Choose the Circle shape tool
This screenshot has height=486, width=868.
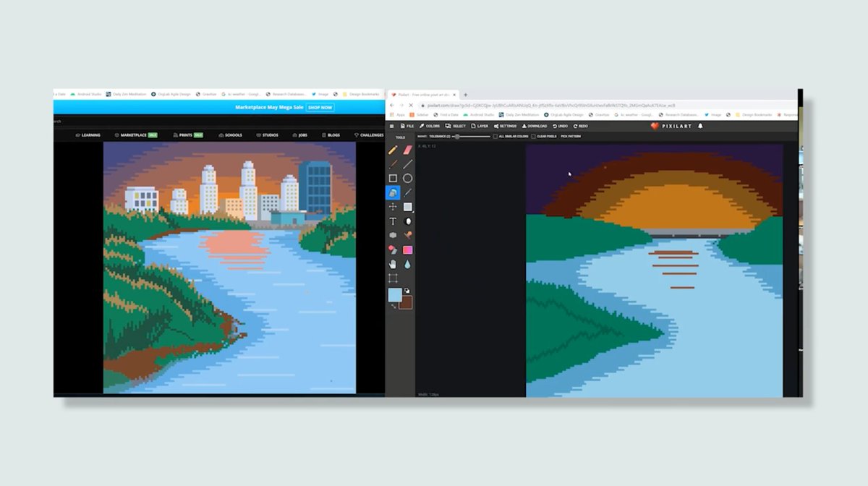pos(407,179)
